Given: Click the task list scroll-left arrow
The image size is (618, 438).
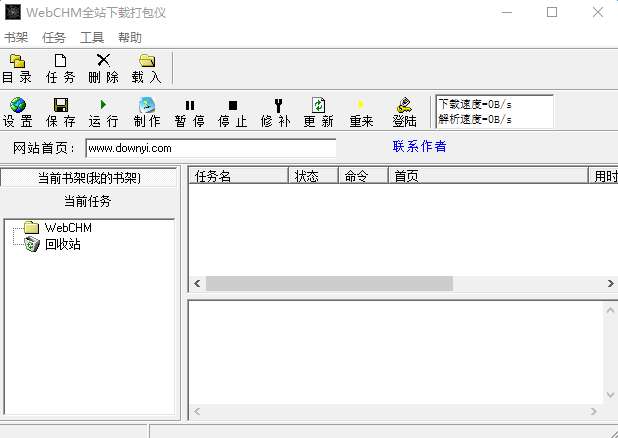Looking at the screenshot, I should point(197,283).
